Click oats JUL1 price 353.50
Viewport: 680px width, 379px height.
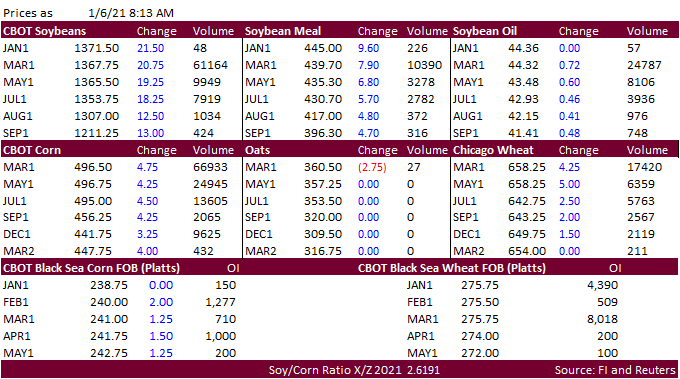pos(323,201)
